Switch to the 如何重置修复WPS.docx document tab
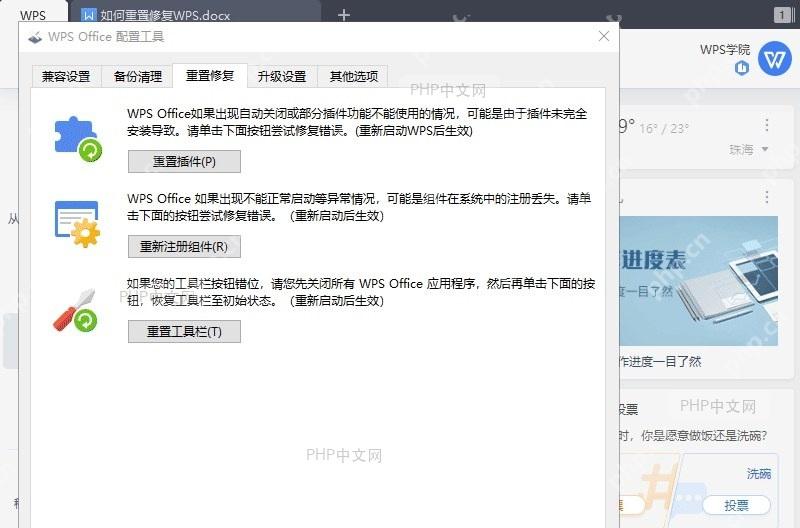This screenshot has height=528, width=800. click(195, 14)
